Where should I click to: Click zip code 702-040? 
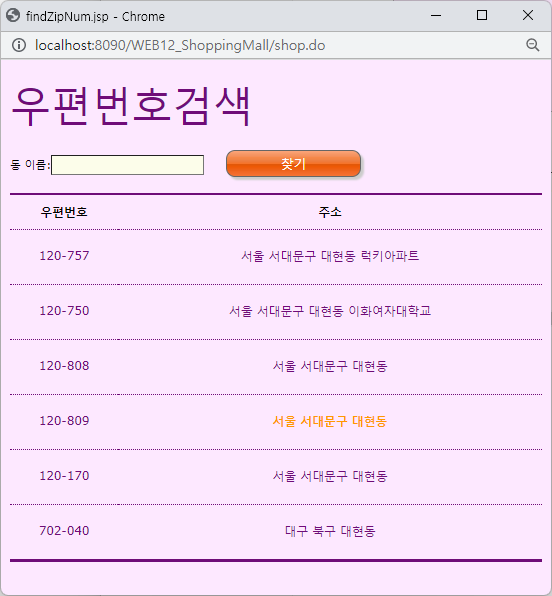(x=64, y=531)
